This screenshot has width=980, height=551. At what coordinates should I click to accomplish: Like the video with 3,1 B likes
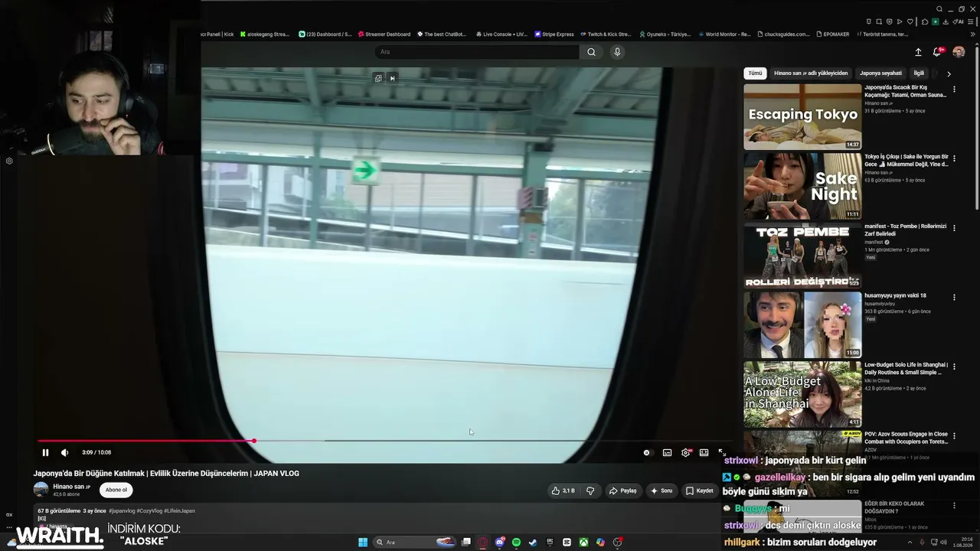coord(563,491)
